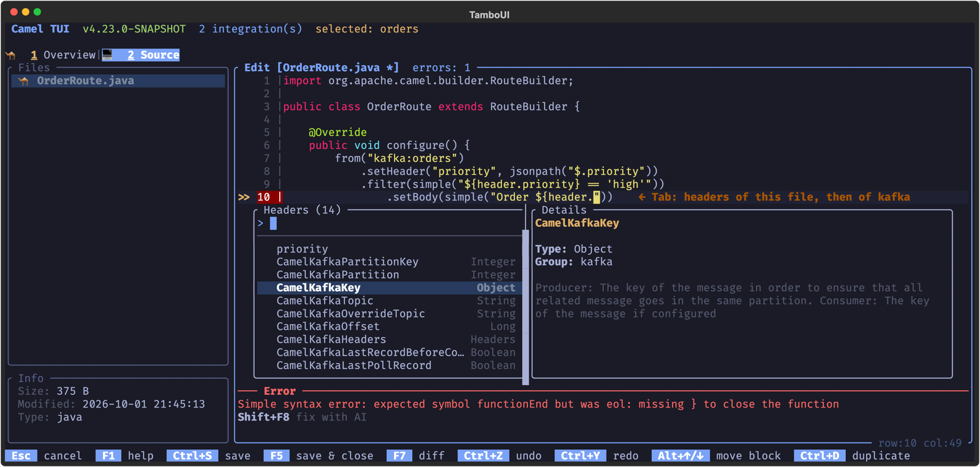Screen dimensions: 980x467
Task: Click the Ctrl+S save shortcut
Action: click(x=209, y=456)
